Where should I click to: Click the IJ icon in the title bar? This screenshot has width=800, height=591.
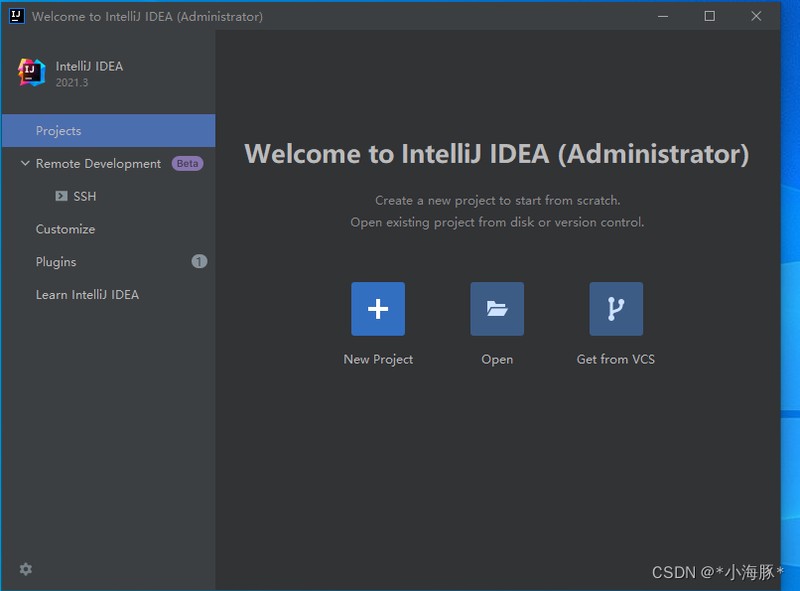pyautogui.click(x=16, y=16)
